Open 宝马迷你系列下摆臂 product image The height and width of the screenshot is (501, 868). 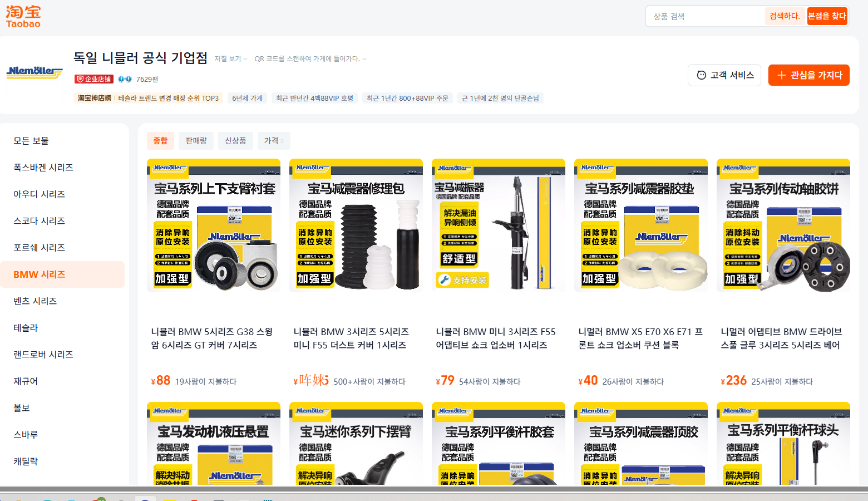pos(356,443)
